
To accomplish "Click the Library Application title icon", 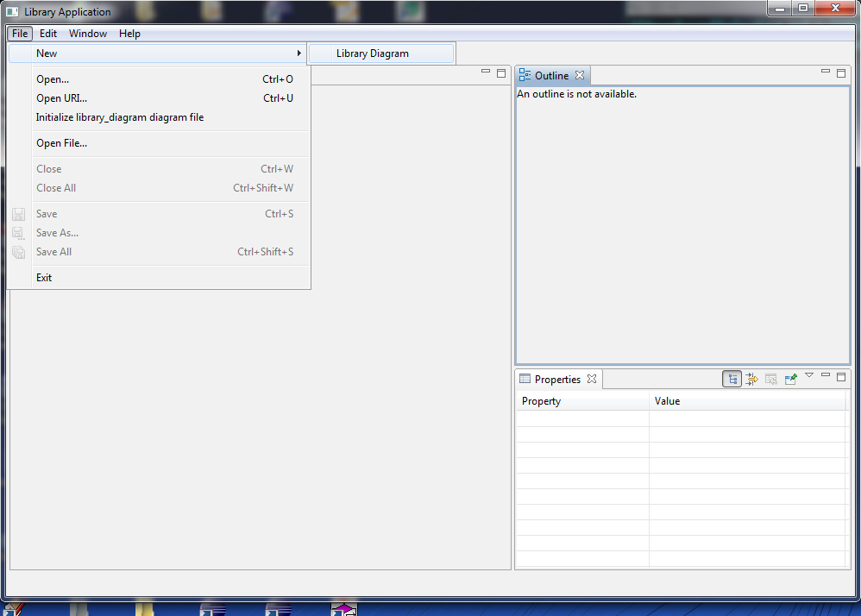I will [x=12, y=11].
